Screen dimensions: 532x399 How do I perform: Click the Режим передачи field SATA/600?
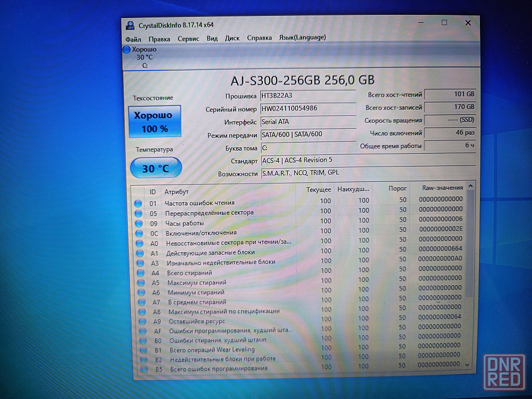309,135
